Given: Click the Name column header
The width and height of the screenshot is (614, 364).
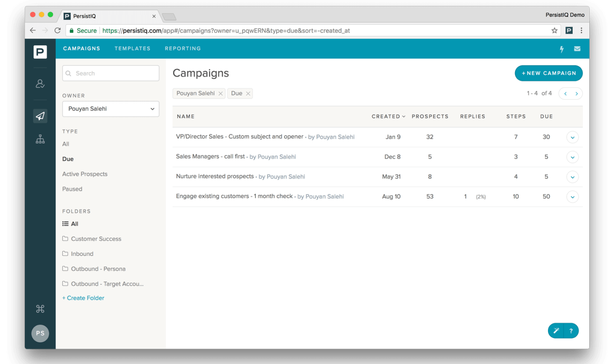Looking at the screenshot, I should (x=185, y=116).
